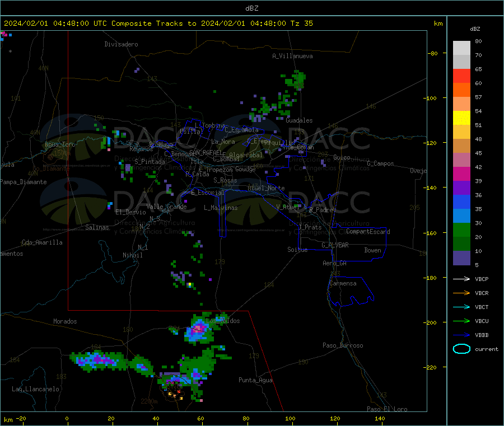Image resolution: width=504 pixels, height=426 pixels.
Task: Click the 'Tz 35' threshold text
Action: (x=301, y=24)
